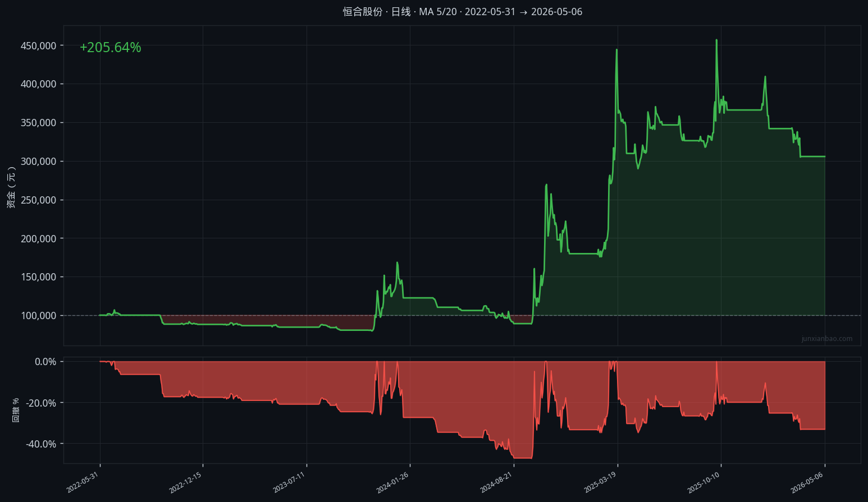The height and width of the screenshot is (502, 868).
Task: Click the -40.0% drawdown axis label
Action: (x=42, y=444)
